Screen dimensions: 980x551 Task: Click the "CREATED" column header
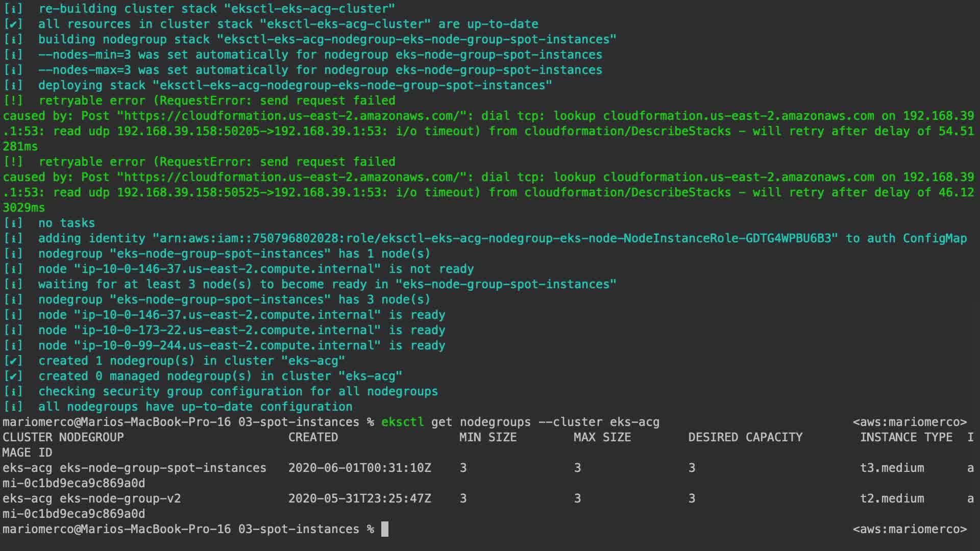pyautogui.click(x=313, y=437)
